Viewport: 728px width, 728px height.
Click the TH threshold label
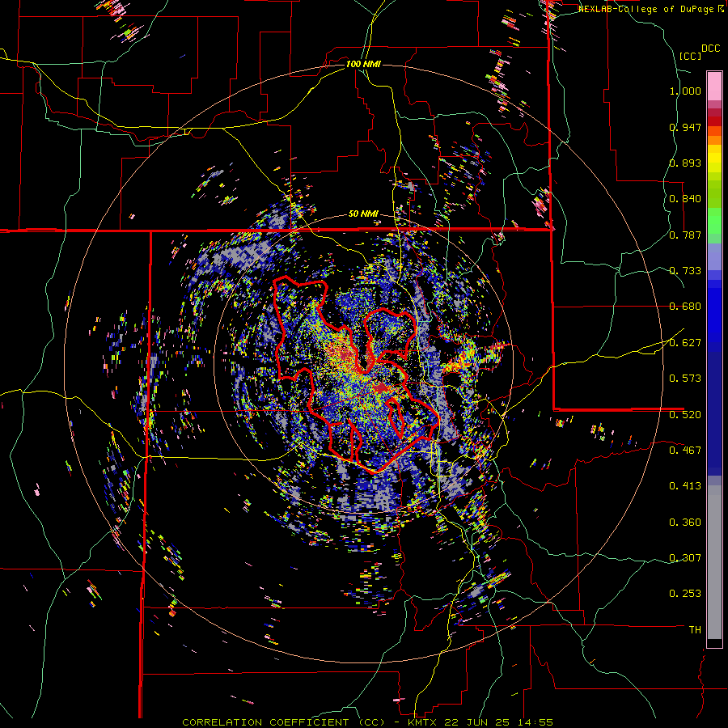pos(695,630)
